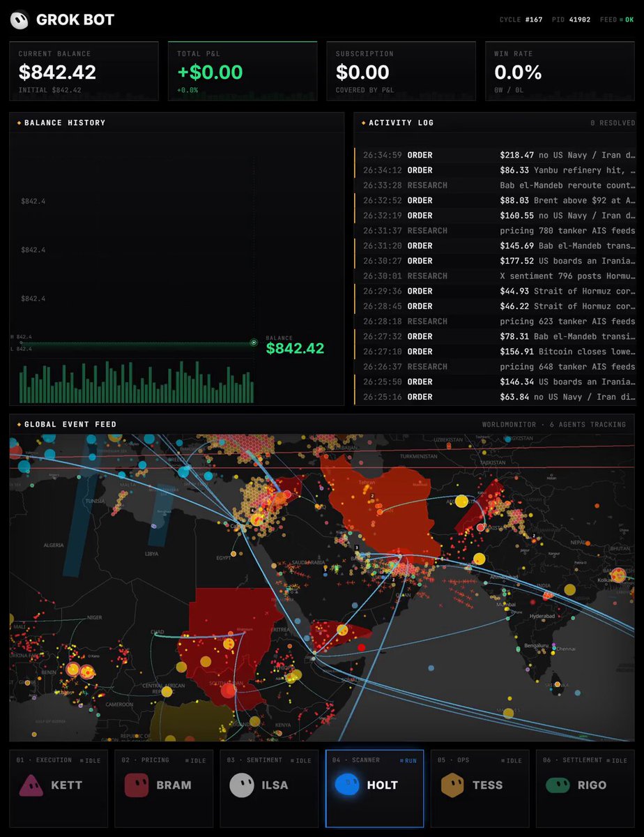Click 'WORLDMONITOR · 6 AGENTS TRACKING' label
This screenshot has width=644, height=837.
pos(553,424)
